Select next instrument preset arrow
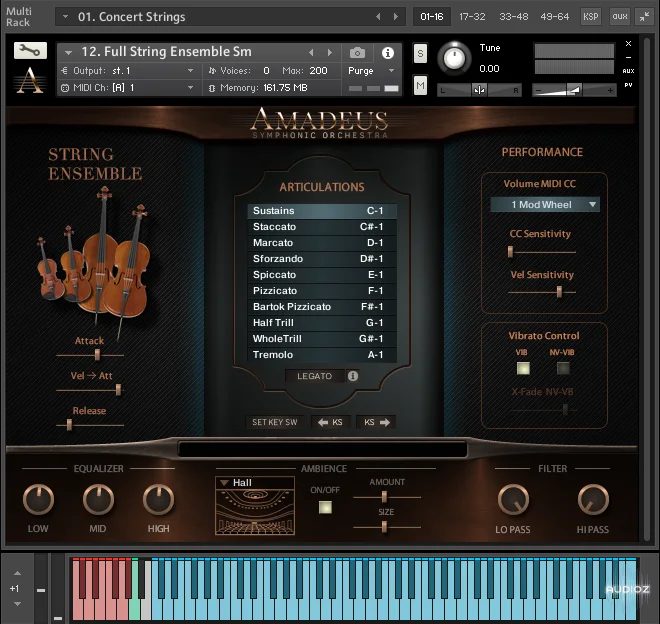The image size is (660, 624). pos(330,53)
